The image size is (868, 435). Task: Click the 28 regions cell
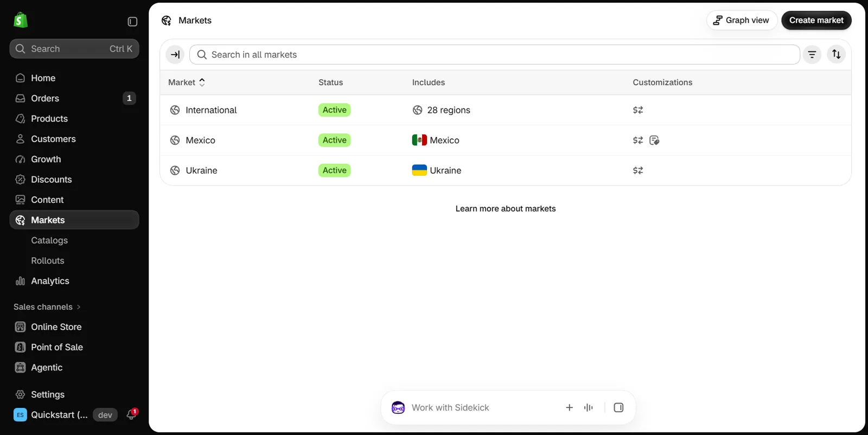point(441,110)
